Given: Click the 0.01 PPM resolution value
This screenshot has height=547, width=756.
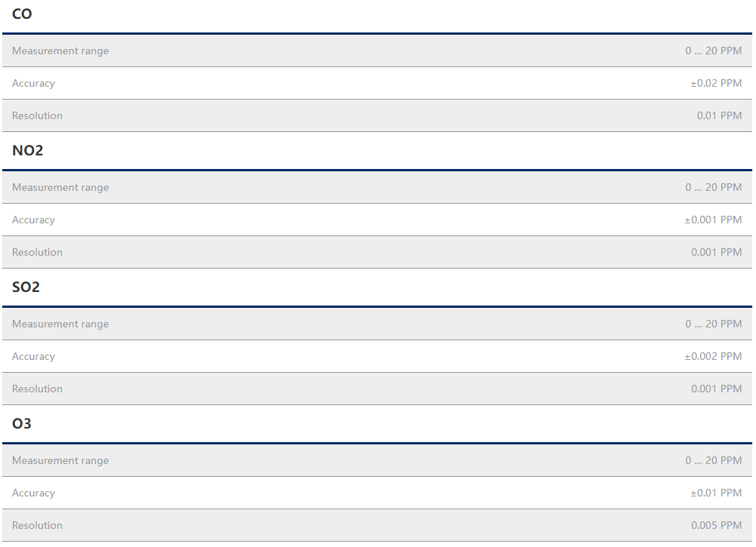Looking at the screenshot, I should 719,116.
